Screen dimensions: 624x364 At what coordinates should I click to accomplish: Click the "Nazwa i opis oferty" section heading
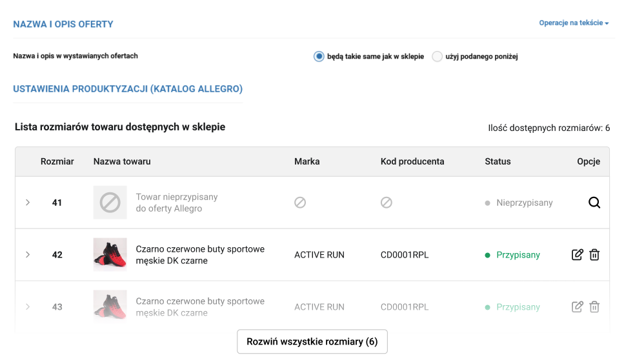tap(63, 25)
